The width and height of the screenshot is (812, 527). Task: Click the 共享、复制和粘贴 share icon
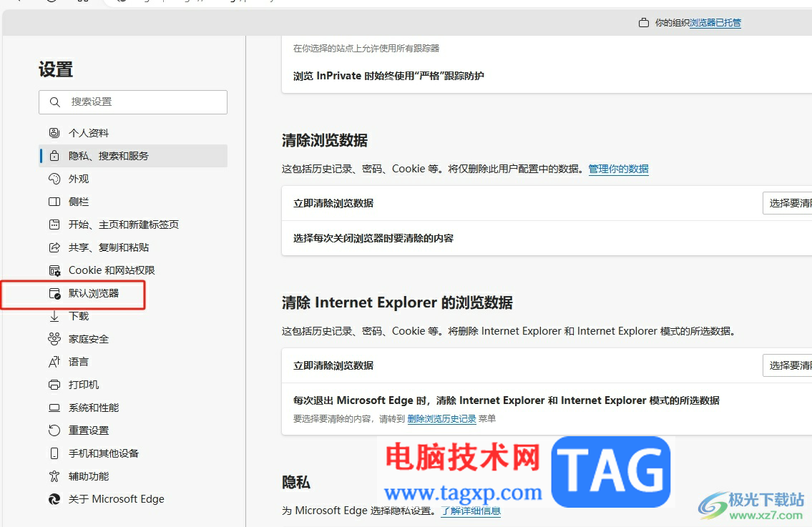click(x=54, y=247)
